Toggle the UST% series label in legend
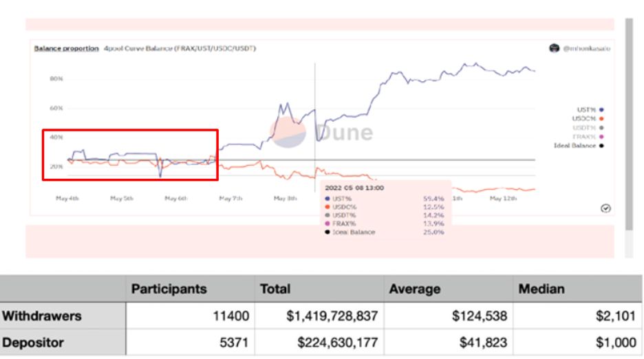This screenshot has width=644, height=359. [586, 109]
